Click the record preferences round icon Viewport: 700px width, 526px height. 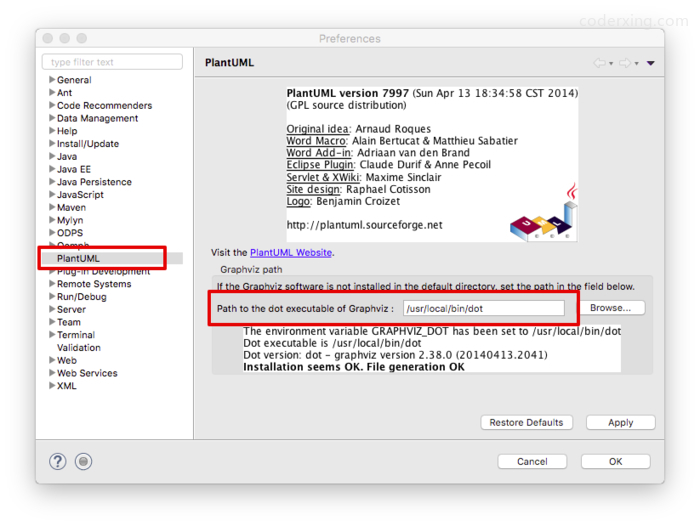(x=83, y=461)
